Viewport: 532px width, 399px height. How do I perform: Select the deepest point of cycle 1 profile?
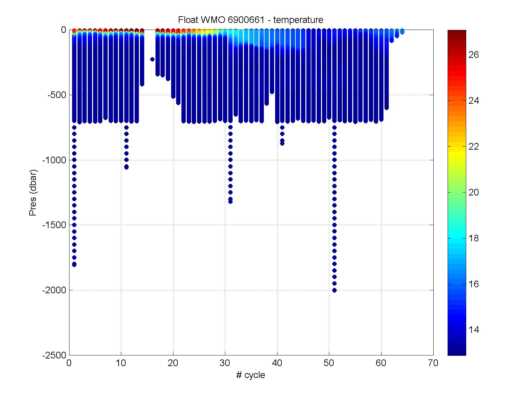coord(74,264)
